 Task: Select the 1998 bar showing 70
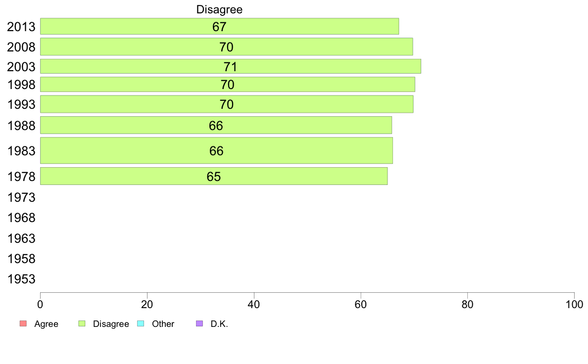(x=228, y=85)
